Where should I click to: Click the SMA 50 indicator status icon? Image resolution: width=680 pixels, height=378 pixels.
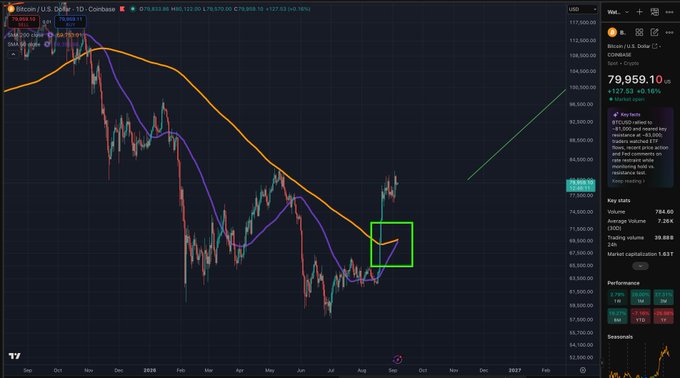click(47, 44)
